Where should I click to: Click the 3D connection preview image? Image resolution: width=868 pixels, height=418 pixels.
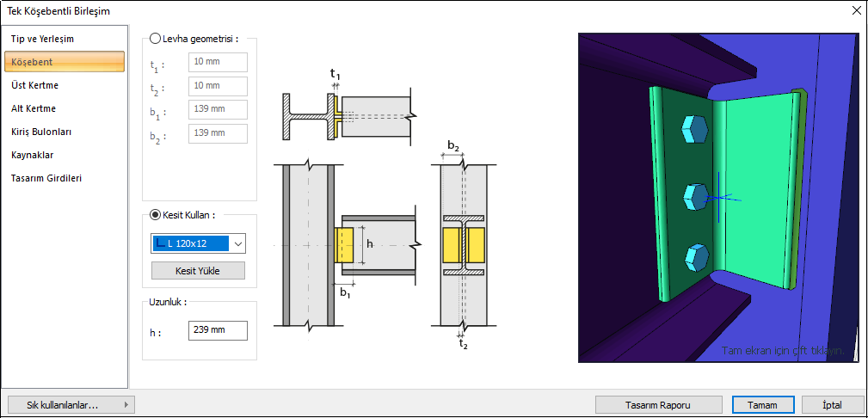(721, 197)
